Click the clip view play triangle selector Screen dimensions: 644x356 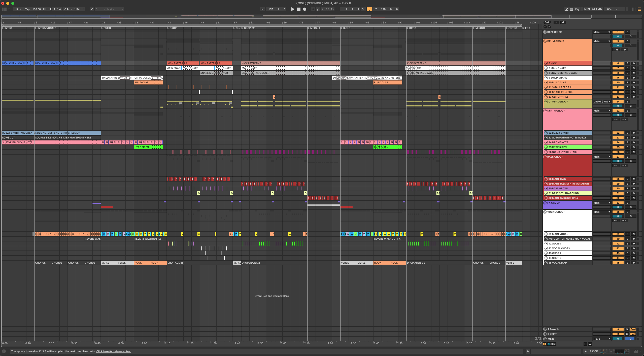click(x=528, y=351)
